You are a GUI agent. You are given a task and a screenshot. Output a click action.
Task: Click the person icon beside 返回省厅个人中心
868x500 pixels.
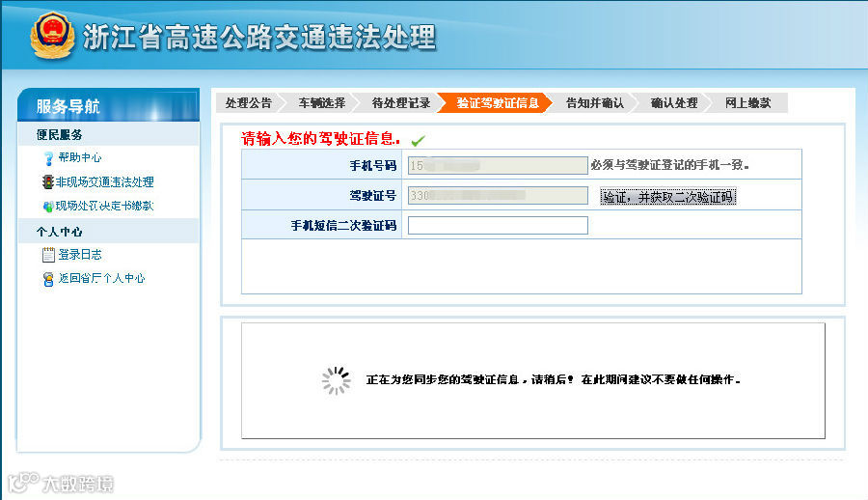click(x=48, y=279)
